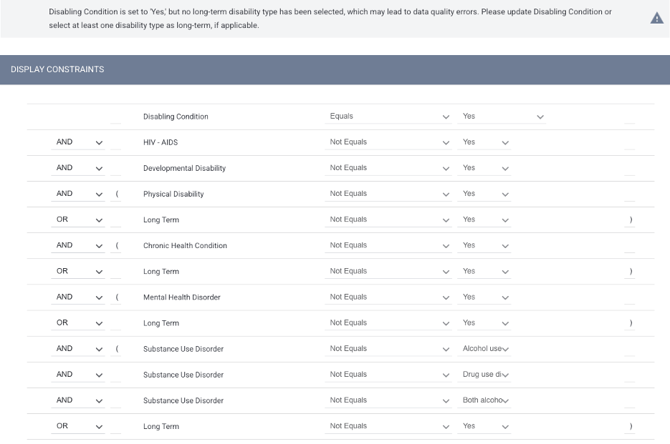Expand the AND connector for Physical Disability
The image size is (670, 444).
pos(79,194)
